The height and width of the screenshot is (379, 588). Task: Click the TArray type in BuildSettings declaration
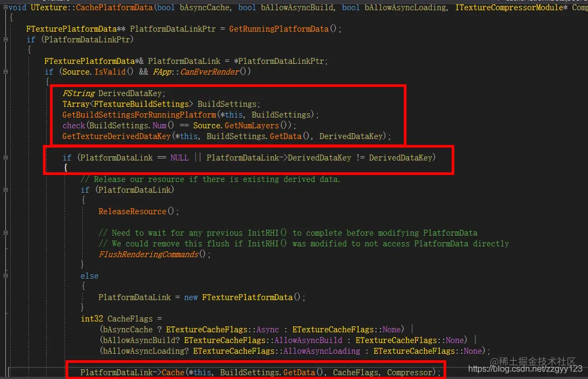[76, 104]
